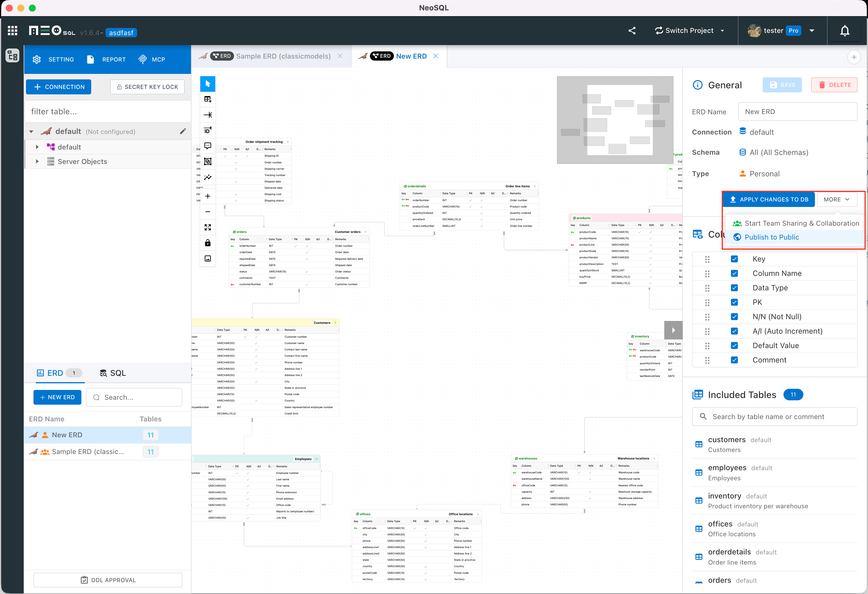Viewport: 868px width, 594px height.
Task: Click the fit-to-screen icon
Action: [208, 227]
